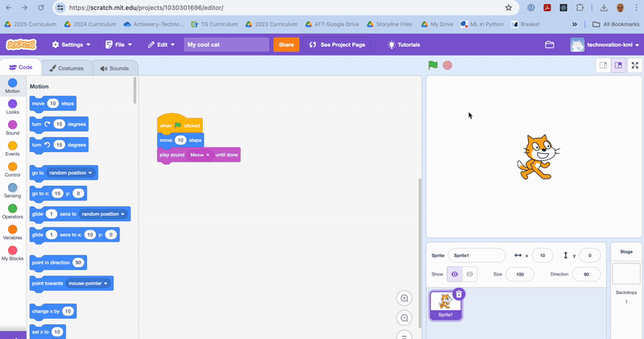Screen dimensions: 644x339
Task: Open the Operators block category
Action: 12,212
